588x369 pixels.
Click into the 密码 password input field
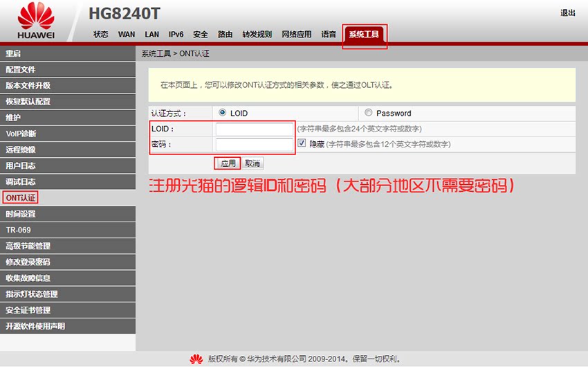pyautogui.click(x=255, y=145)
